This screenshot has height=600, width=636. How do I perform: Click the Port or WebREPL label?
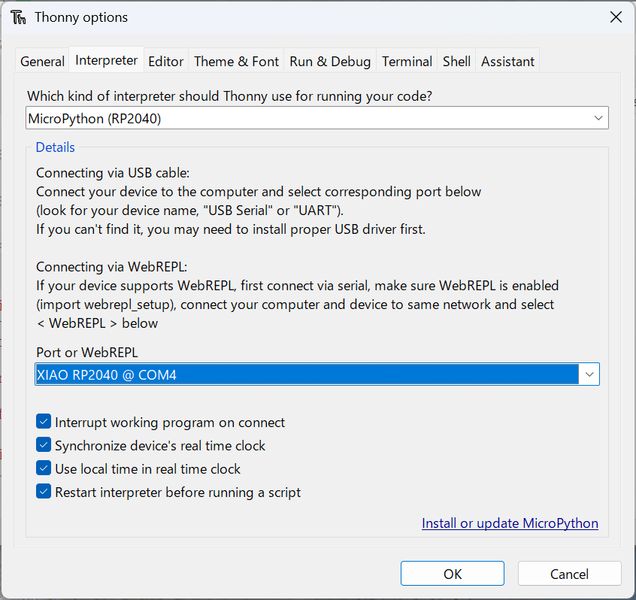point(87,352)
